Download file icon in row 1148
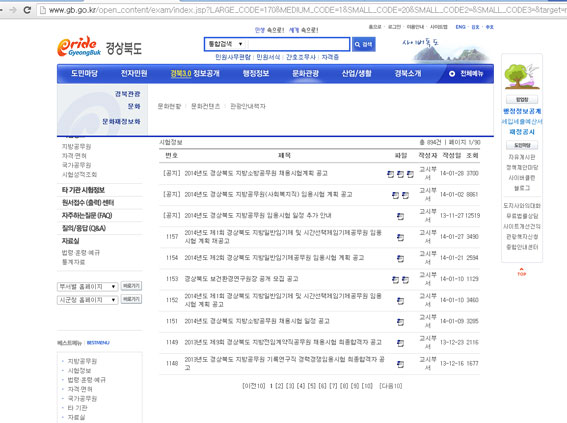567x423 pixels. click(400, 364)
